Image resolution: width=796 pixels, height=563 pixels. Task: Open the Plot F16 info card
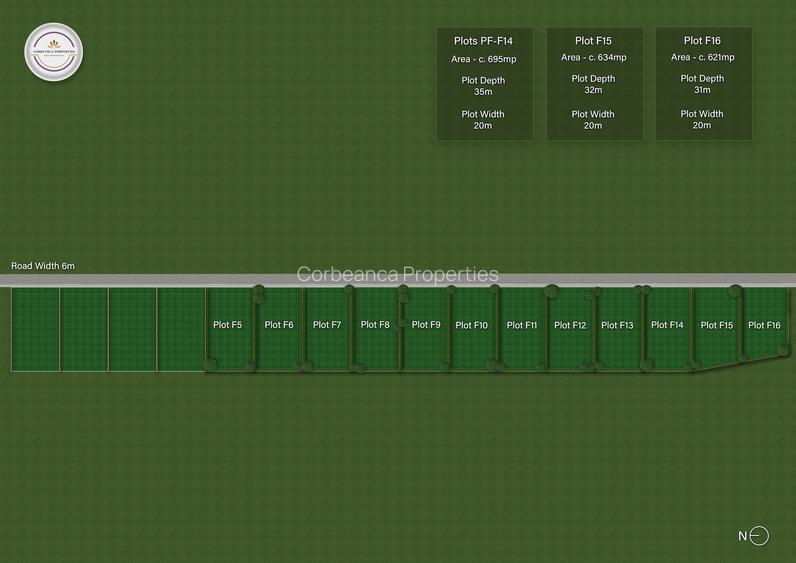tap(703, 83)
